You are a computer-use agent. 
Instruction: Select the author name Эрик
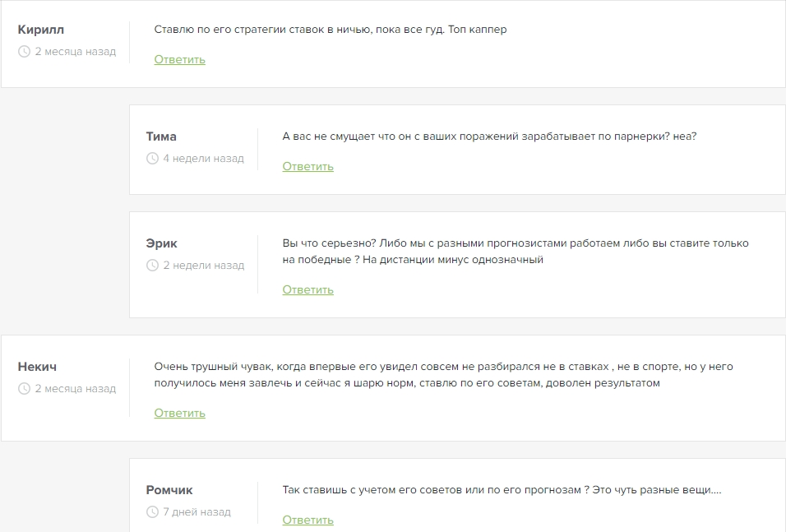[161, 243]
